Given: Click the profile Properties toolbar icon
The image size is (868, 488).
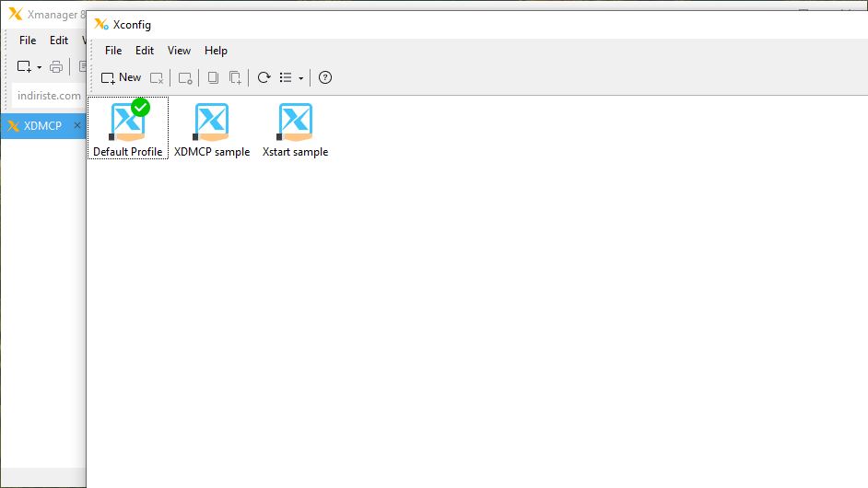Looking at the screenshot, I should [185, 78].
